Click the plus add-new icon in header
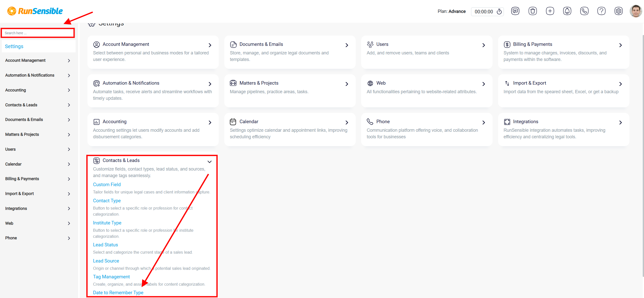The width and height of the screenshot is (644, 298). 550,11
